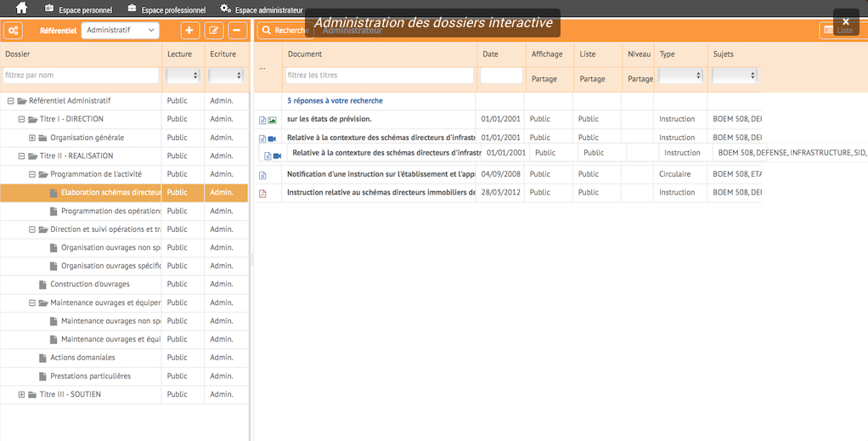This screenshot has height=441, width=868.
Task: Click the plus button to add a folder
Action: tap(189, 31)
